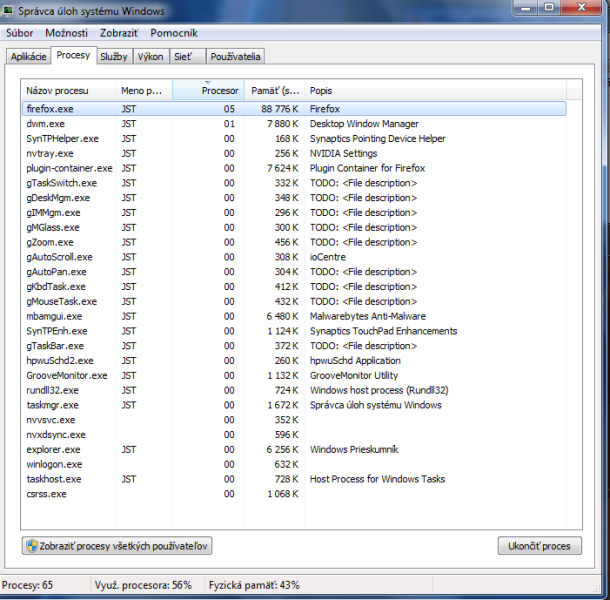Image resolution: width=610 pixels, height=600 pixels.
Task: Select gAutoPan.exe process
Action: click(294, 272)
